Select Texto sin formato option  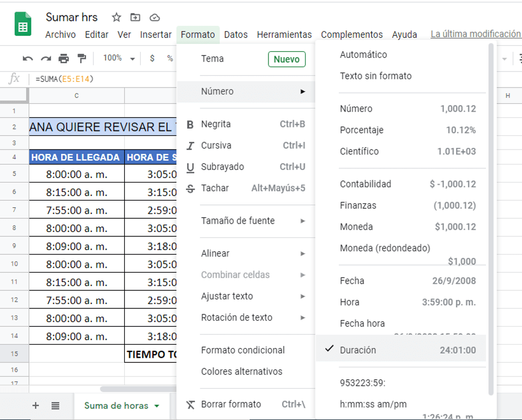coord(401,76)
